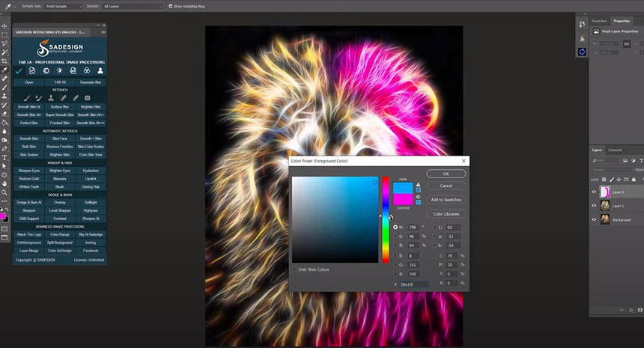
Task: Click the current magenta color swatch
Action: click(x=403, y=199)
